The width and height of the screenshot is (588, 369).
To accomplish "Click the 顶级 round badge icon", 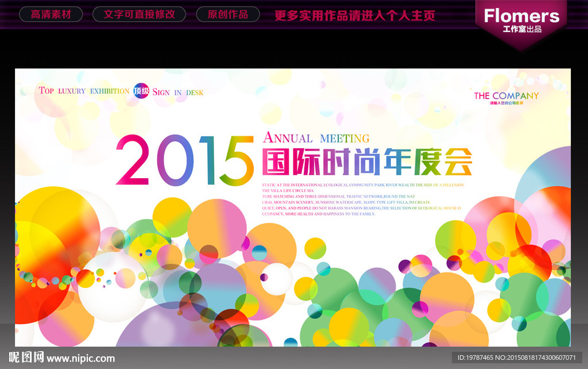I will pos(141,91).
